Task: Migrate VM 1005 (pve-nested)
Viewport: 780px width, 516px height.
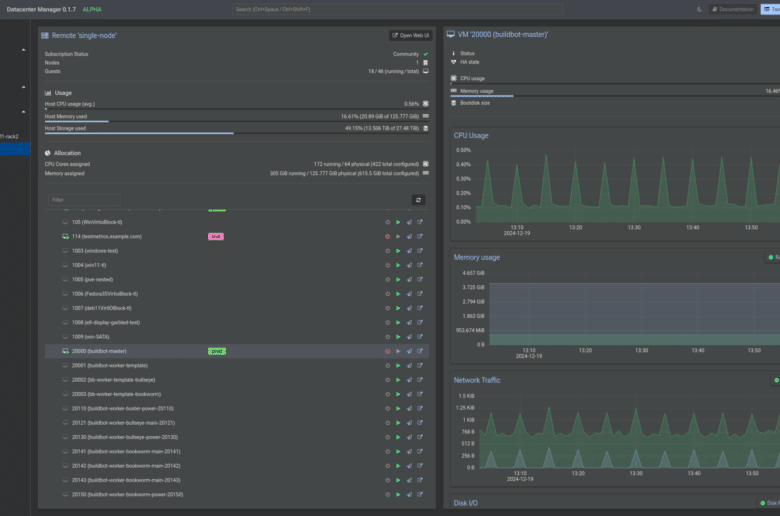Action: click(409, 280)
